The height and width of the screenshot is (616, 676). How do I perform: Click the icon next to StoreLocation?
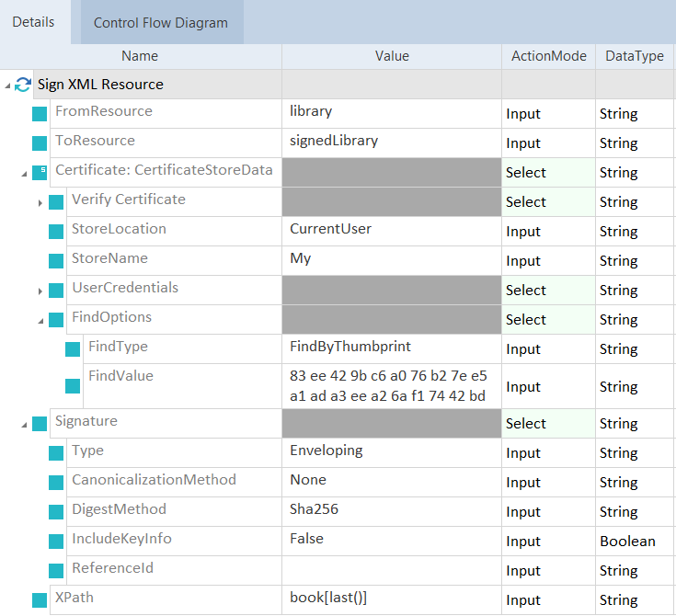pyautogui.click(x=56, y=232)
